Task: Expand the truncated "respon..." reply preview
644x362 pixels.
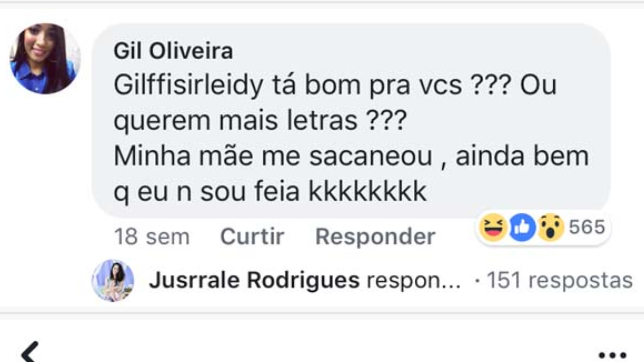Action: pos(413,280)
